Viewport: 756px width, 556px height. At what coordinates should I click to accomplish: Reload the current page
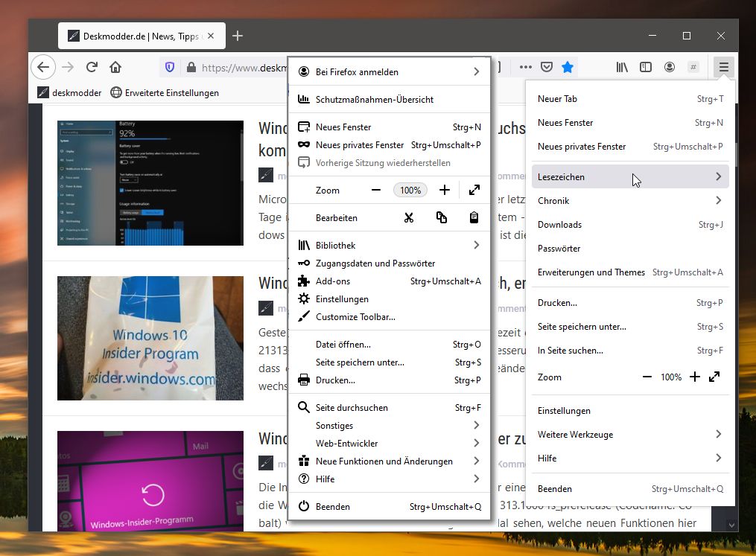click(x=92, y=67)
